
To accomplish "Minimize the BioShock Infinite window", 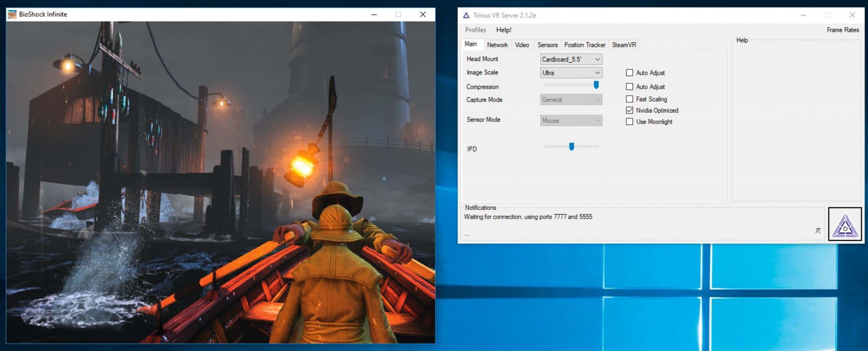I will (374, 14).
